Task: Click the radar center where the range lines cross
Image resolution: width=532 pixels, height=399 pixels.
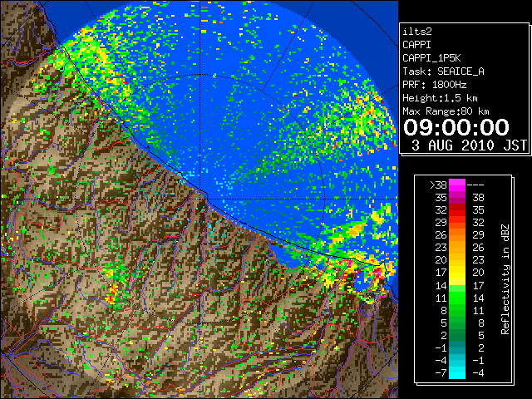Action: click(200, 199)
